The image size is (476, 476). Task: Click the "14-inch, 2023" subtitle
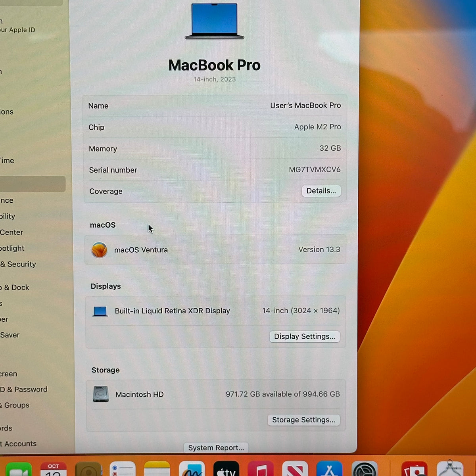(215, 79)
